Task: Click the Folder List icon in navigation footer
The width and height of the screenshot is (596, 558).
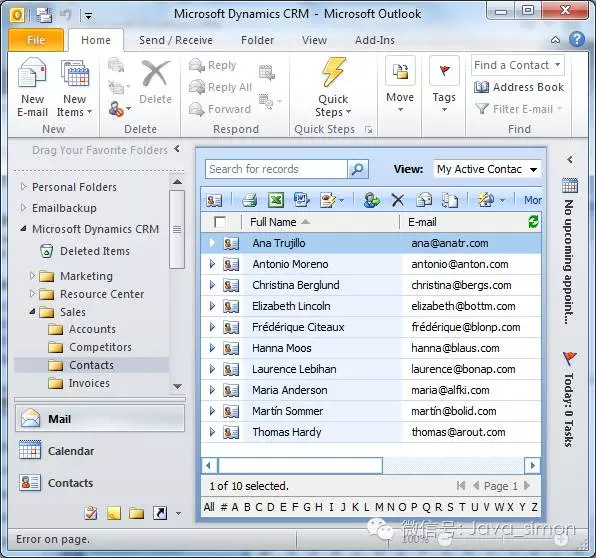Action: (136, 514)
